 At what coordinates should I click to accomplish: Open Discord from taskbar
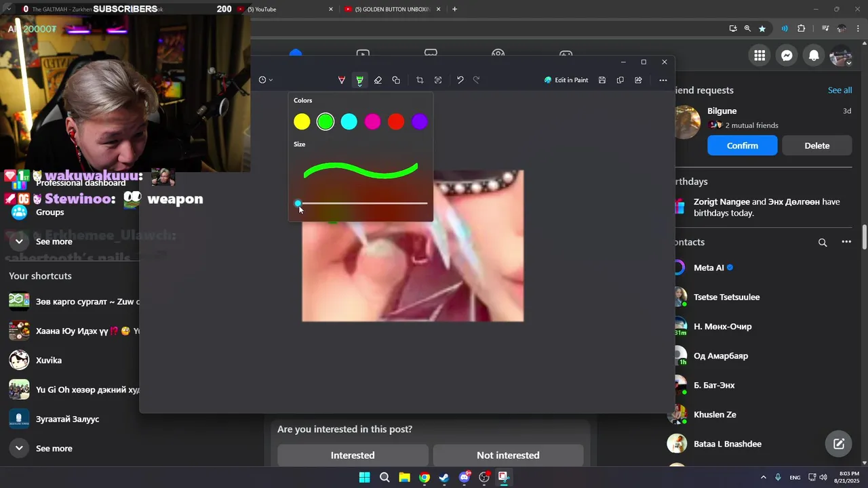pos(465,477)
